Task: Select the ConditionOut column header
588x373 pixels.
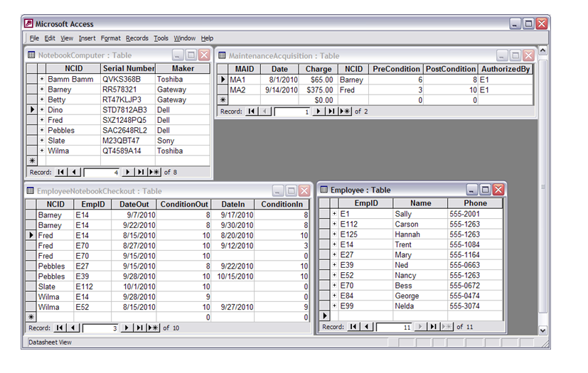Action: coord(183,205)
